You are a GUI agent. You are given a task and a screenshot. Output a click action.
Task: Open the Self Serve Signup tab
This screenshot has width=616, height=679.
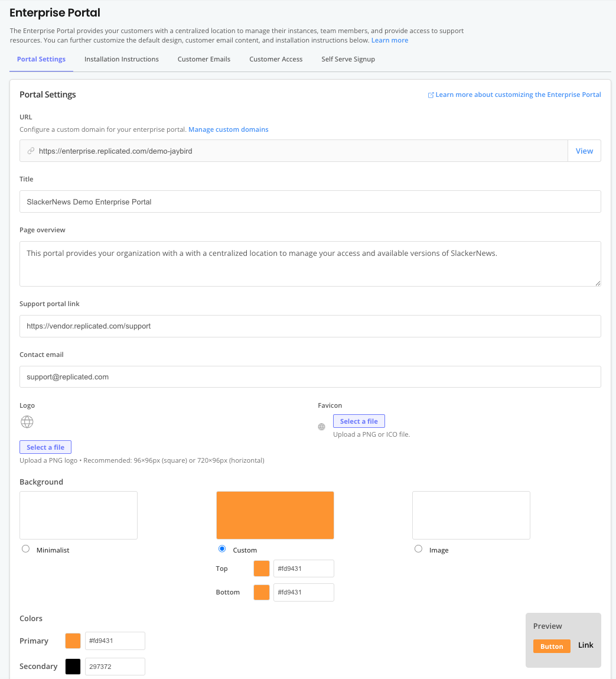click(x=348, y=59)
